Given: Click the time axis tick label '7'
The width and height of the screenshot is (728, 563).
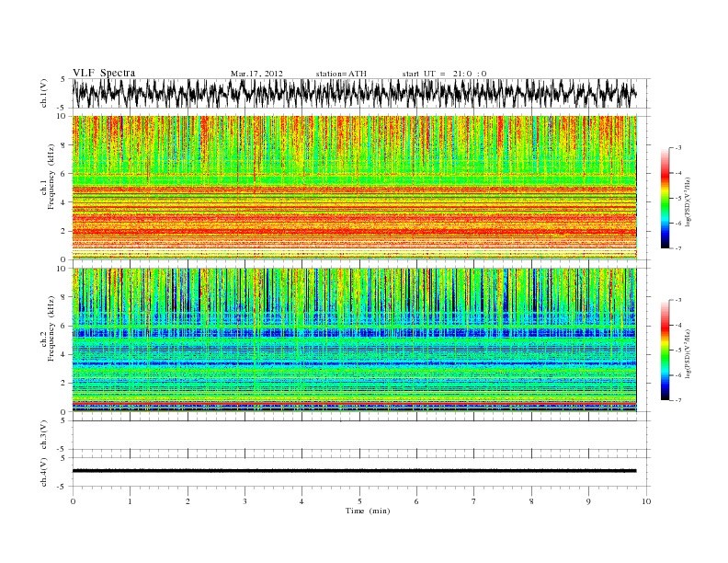Looking at the screenshot, I should 474,501.
